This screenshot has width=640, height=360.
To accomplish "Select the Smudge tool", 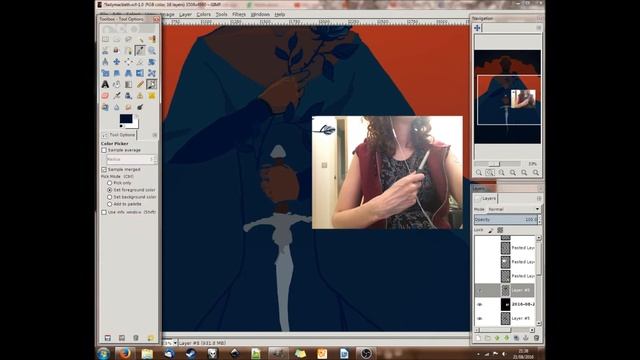I will (128, 107).
